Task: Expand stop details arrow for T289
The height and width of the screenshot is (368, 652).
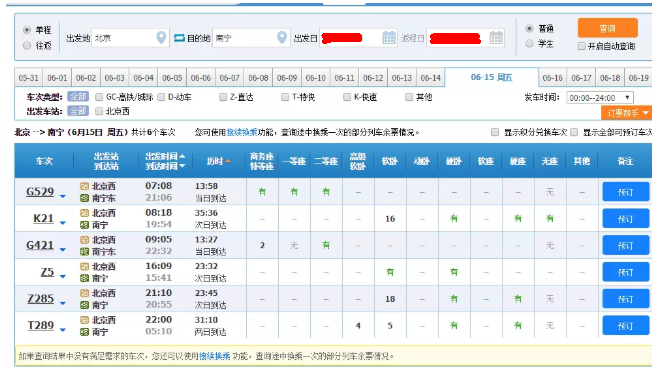Action: [63, 330]
